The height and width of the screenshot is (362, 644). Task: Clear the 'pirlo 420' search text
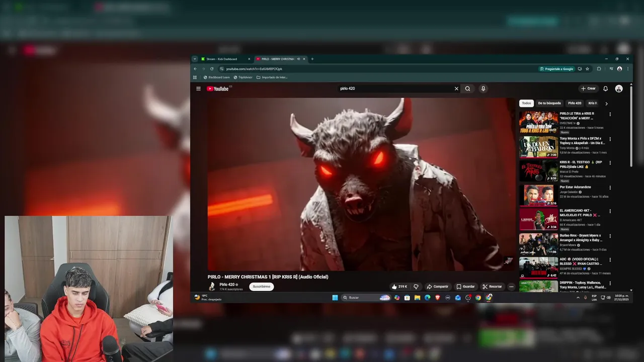[456, 88]
